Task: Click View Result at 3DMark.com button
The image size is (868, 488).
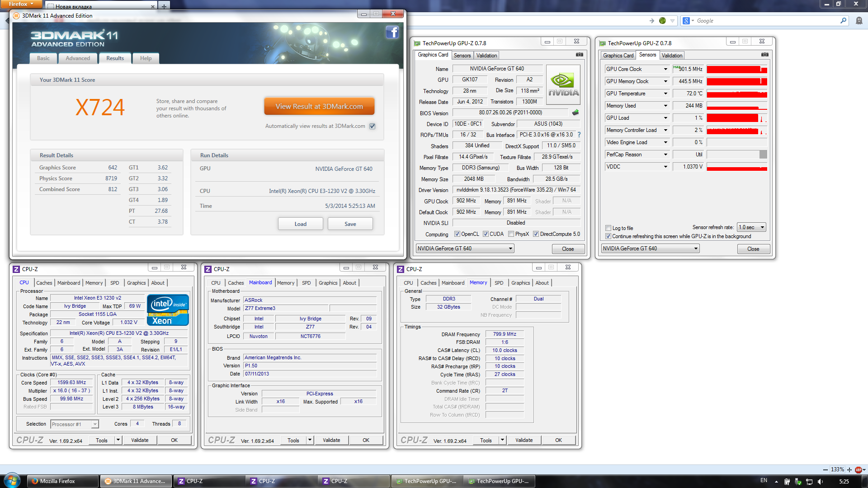Action: click(x=319, y=107)
